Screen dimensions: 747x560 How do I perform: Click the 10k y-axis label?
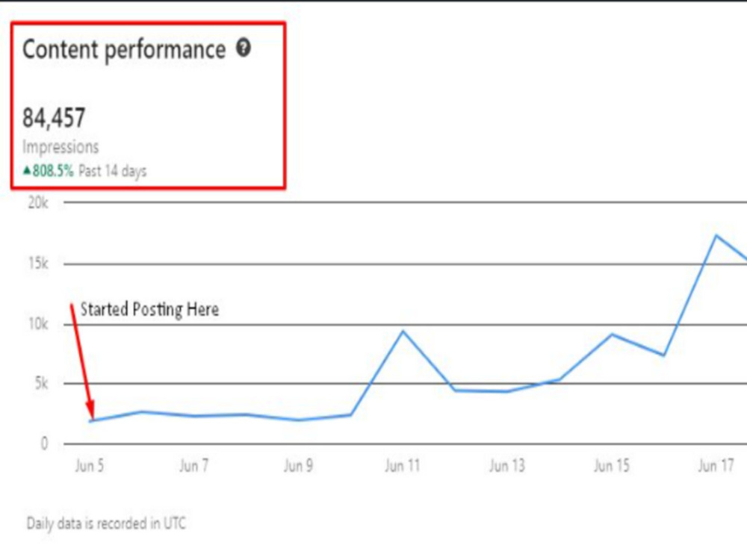pyautogui.click(x=38, y=324)
